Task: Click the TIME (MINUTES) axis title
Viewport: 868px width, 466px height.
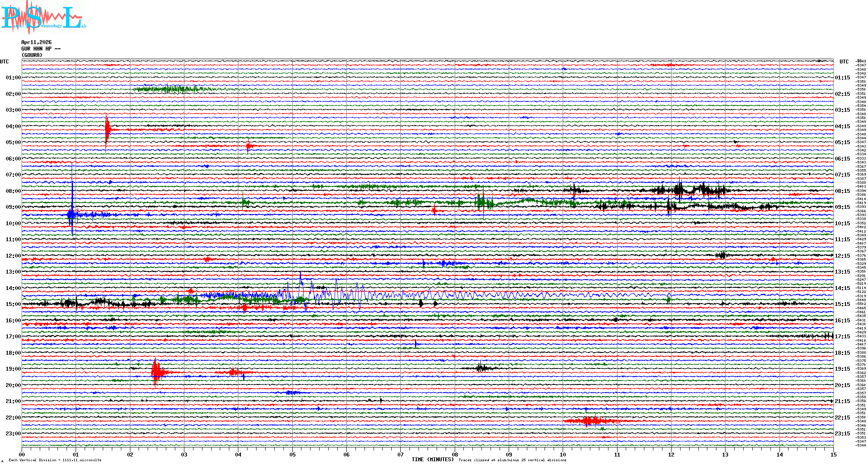Action: (x=432, y=460)
